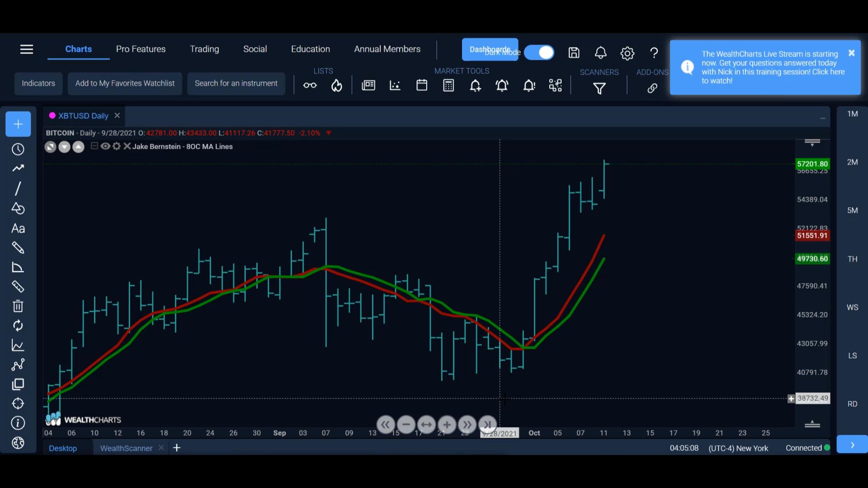The width and height of the screenshot is (868, 488).
Task: Toggle the Dark Mode switch
Action: point(539,52)
